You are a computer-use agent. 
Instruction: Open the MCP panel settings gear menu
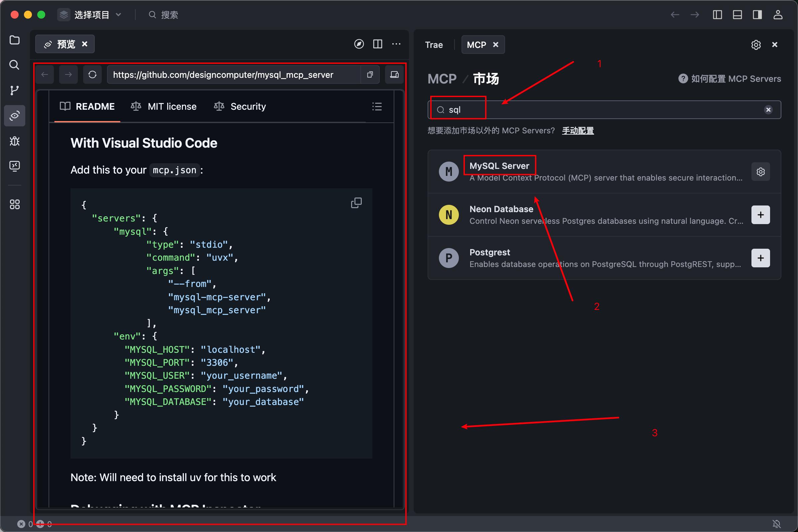pyautogui.click(x=755, y=45)
